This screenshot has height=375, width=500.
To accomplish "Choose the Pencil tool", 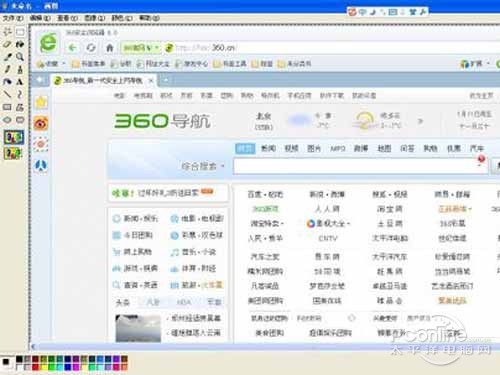I will pos(7,69).
